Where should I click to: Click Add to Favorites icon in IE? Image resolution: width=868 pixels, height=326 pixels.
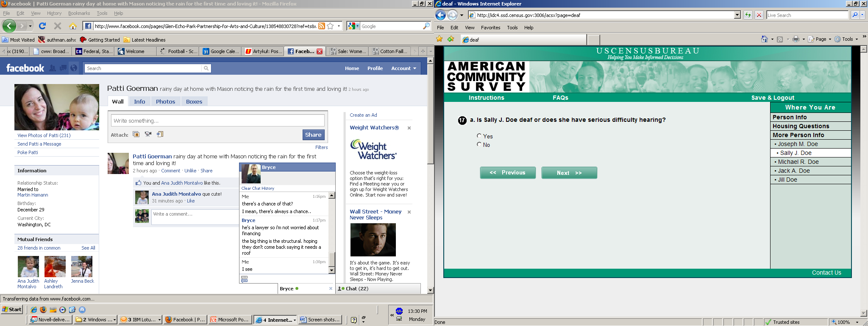tap(451, 39)
